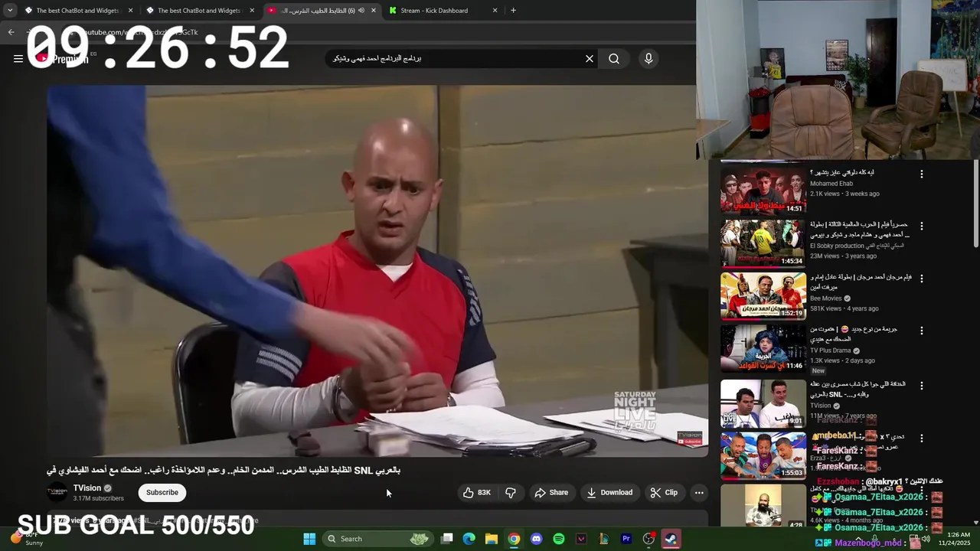Subscribe to the TVision channel
This screenshot has width=980, height=551.
(x=162, y=493)
